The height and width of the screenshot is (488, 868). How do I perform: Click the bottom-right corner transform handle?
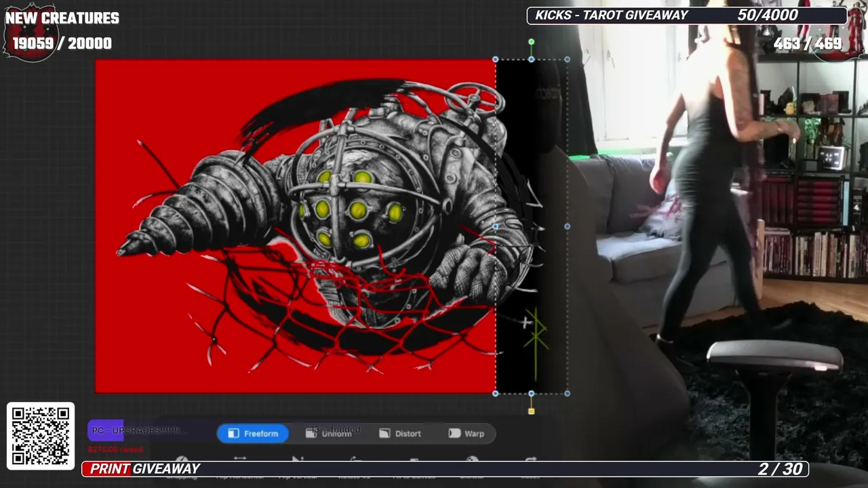pyautogui.click(x=567, y=393)
